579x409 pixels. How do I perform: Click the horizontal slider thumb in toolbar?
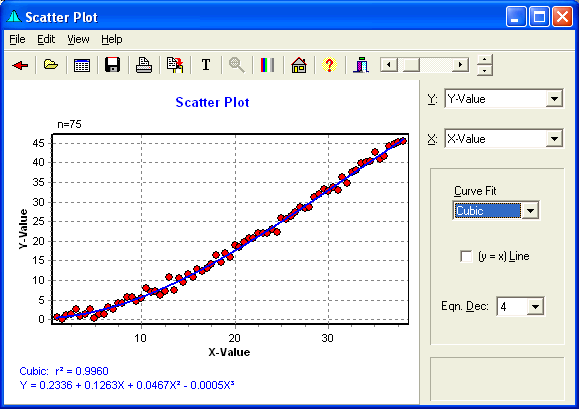coord(411,65)
